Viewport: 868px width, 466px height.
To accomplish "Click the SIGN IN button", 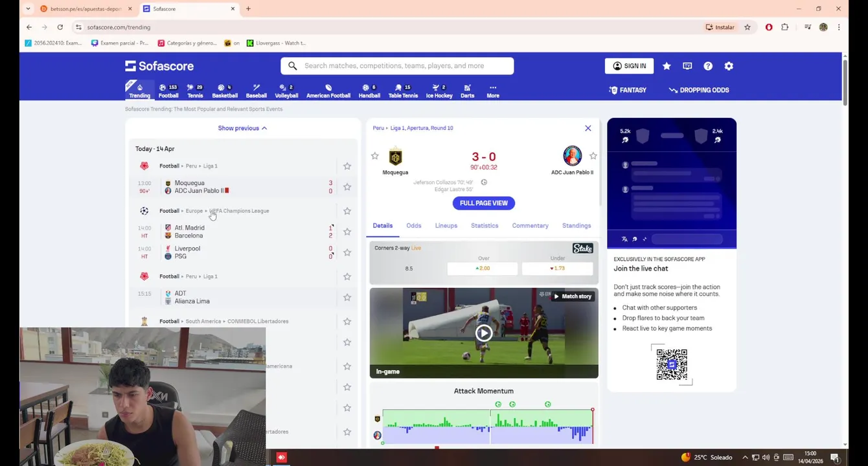I will click(629, 66).
